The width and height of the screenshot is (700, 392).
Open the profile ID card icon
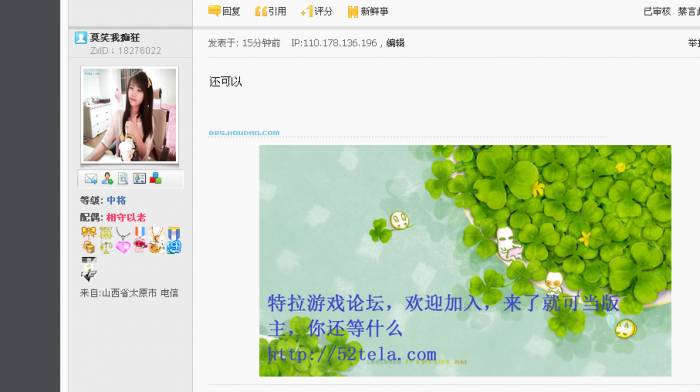click(x=139, y=179)
